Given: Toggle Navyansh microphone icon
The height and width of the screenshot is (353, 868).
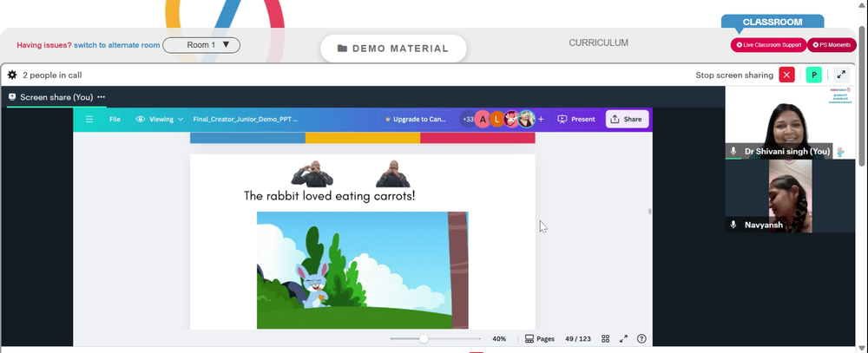Looking at the screenshot, I should pyautogui.click(x=733, y=225).
